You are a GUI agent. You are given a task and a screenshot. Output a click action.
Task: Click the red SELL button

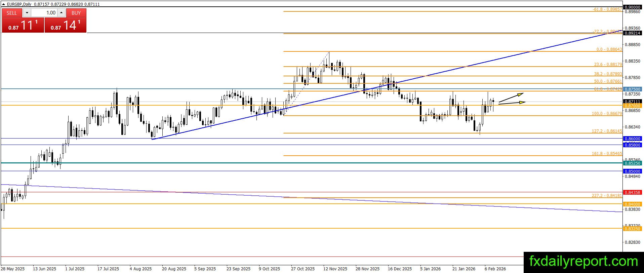[x=12, y=13]
